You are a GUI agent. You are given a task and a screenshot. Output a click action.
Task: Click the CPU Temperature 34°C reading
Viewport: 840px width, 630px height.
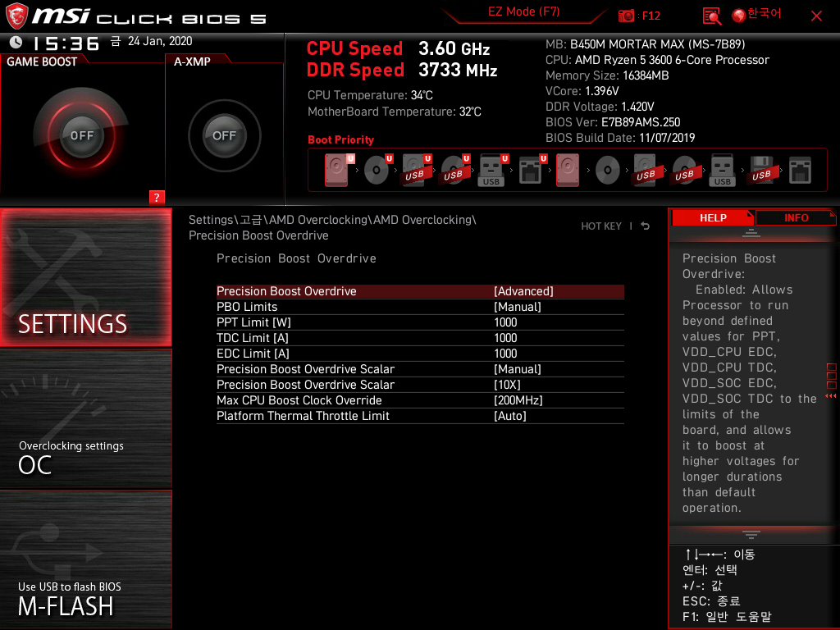pos(370,95)
